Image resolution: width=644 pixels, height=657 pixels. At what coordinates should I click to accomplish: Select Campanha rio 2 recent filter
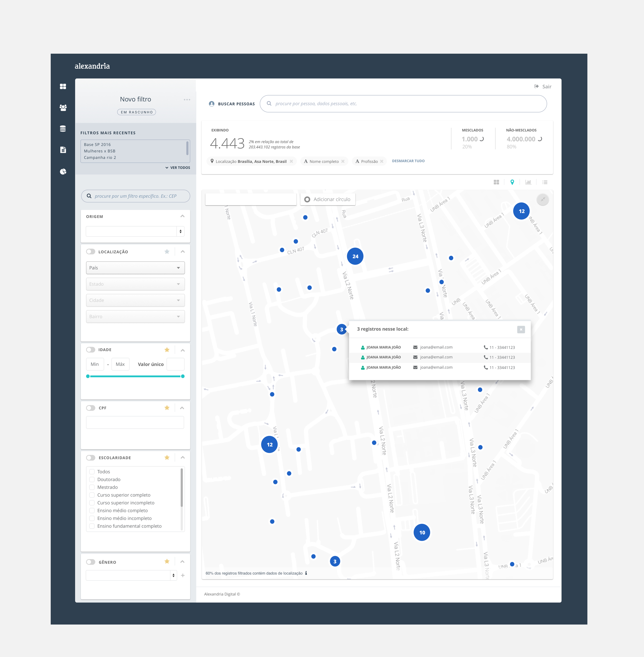[x=100, y=158]
